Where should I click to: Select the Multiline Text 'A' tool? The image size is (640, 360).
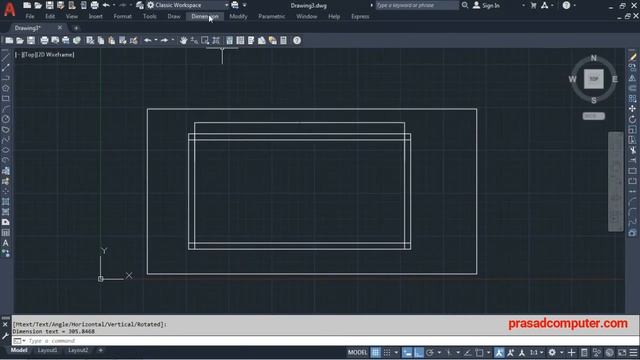tap(6, 243)
